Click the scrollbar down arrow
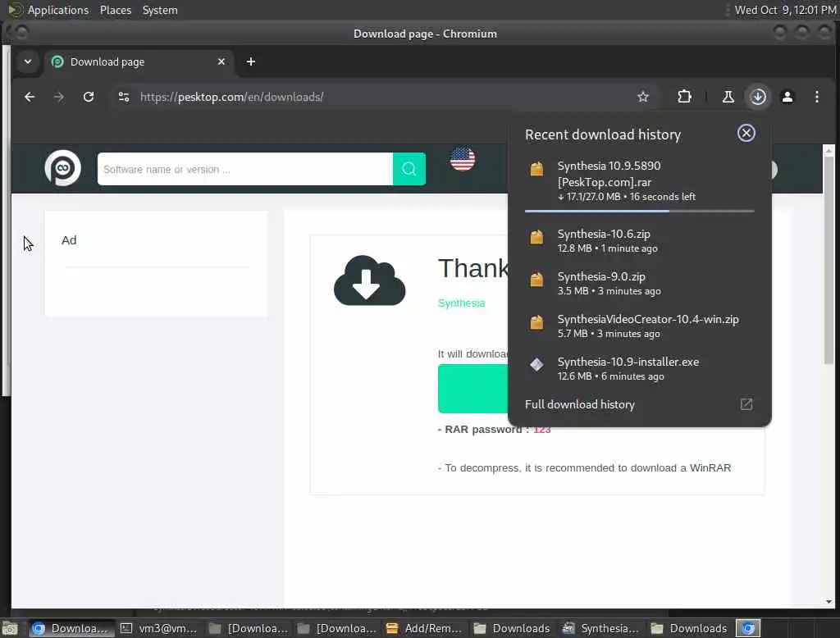 pyautogui.click(x=829, y=602)
